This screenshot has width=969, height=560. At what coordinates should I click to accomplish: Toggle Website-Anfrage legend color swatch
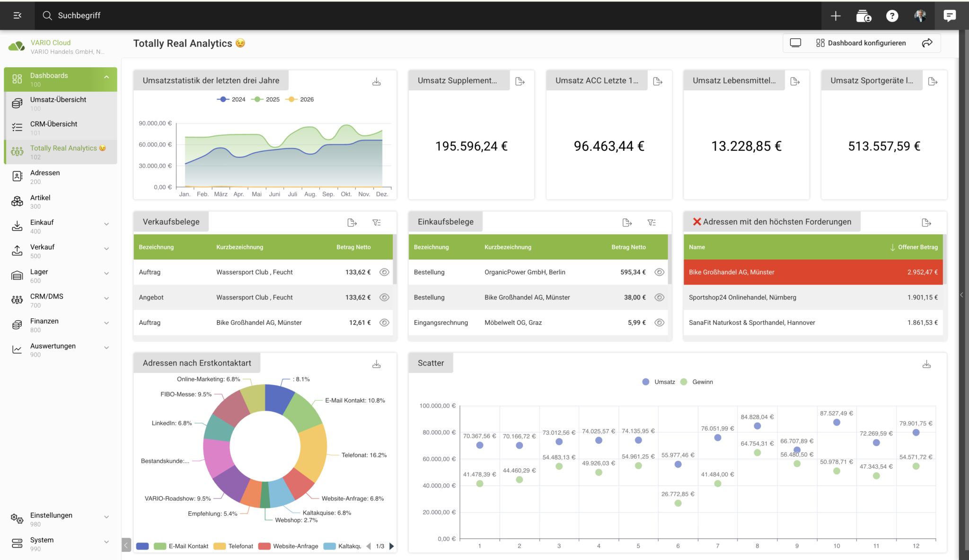pyautogui.click(x=264, y=546)
